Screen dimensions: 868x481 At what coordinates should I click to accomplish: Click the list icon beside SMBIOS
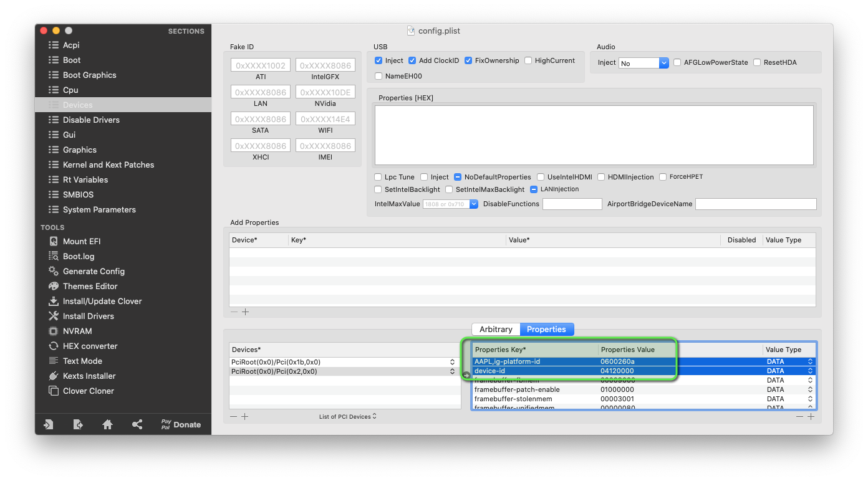click(53, 194)
